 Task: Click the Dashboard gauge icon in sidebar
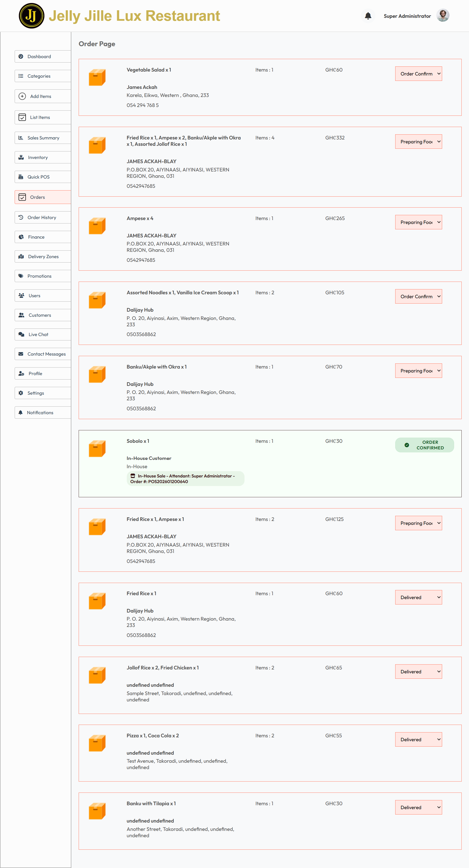(21, 57)
